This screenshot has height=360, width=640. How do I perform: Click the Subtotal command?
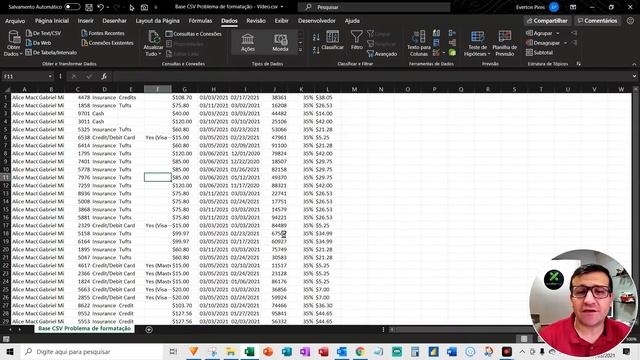[540, 53]
